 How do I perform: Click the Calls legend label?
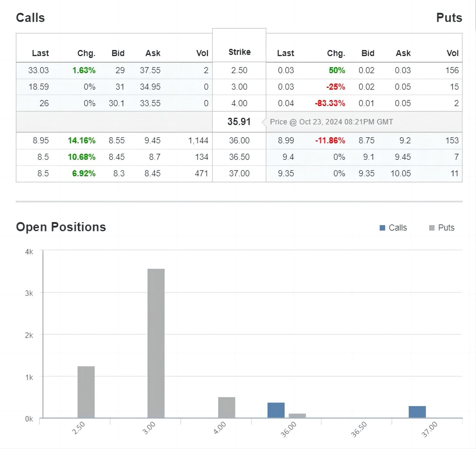pos(398,228)
